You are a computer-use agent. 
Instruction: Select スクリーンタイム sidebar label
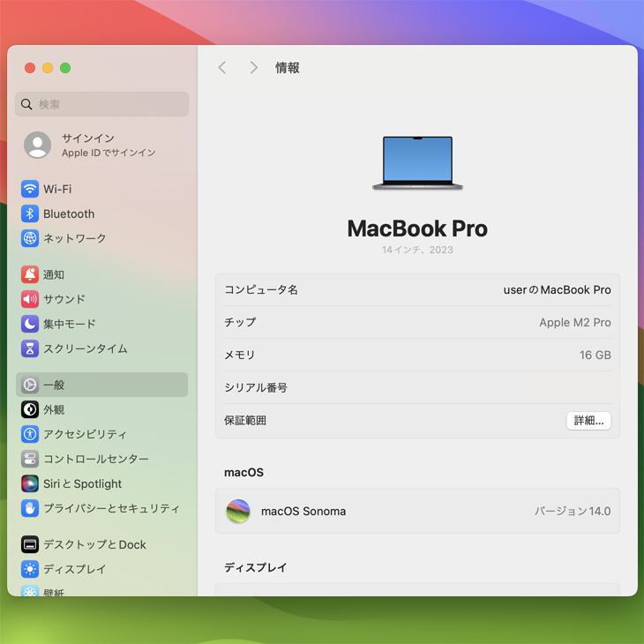[x=86, y=348]
